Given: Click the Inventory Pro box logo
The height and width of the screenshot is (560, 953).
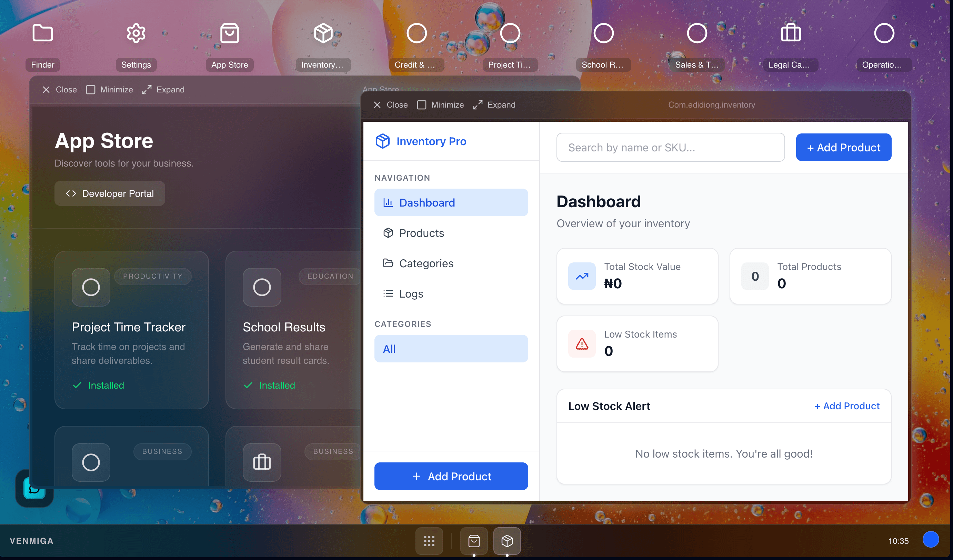Looking at the screenshot, I should [383, 141].
